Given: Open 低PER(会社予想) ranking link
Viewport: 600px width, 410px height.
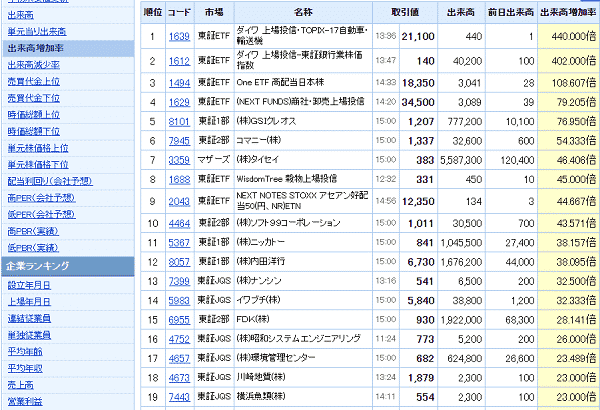Looking at the screenshot, I should 42,214.
